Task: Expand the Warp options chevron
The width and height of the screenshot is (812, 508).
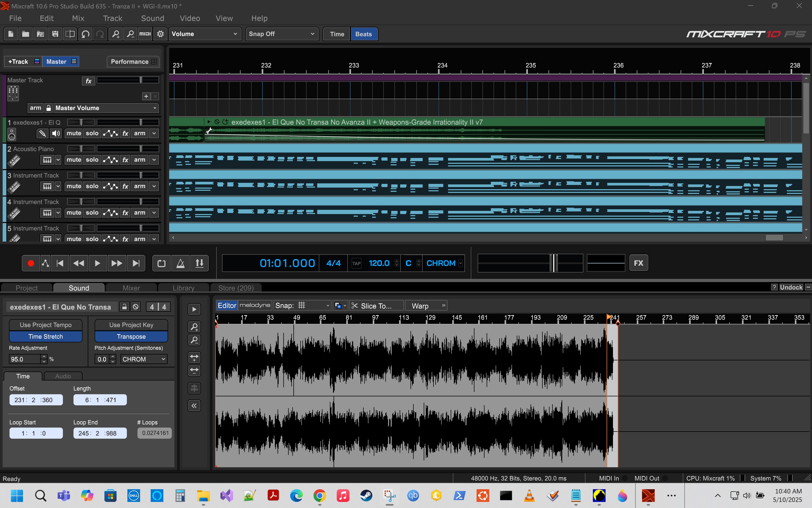Action: pyautogui.click(x=444, y=305)
